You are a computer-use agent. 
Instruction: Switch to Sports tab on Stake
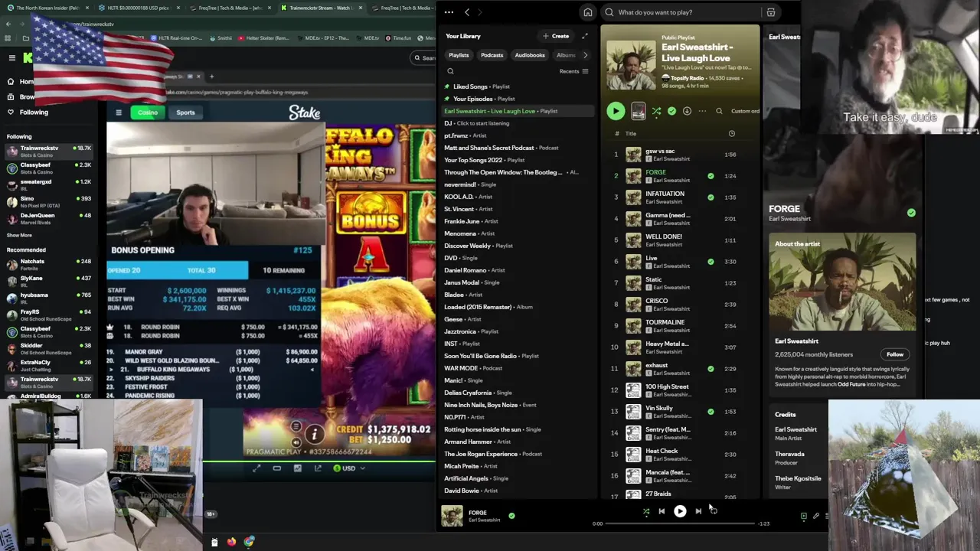click(185, 112)
